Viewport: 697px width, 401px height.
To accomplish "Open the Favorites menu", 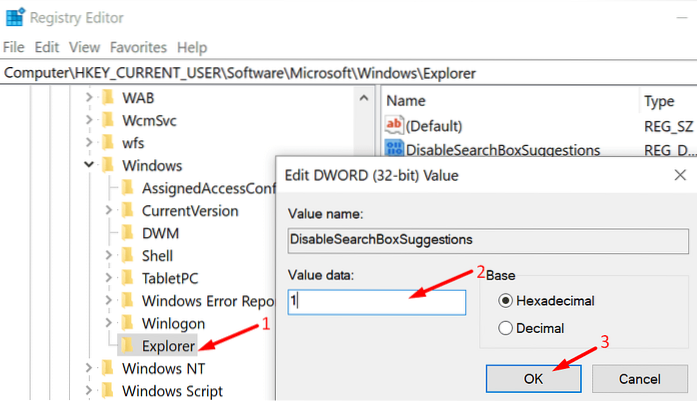I will pyautogui.click(x=138, y=47).
